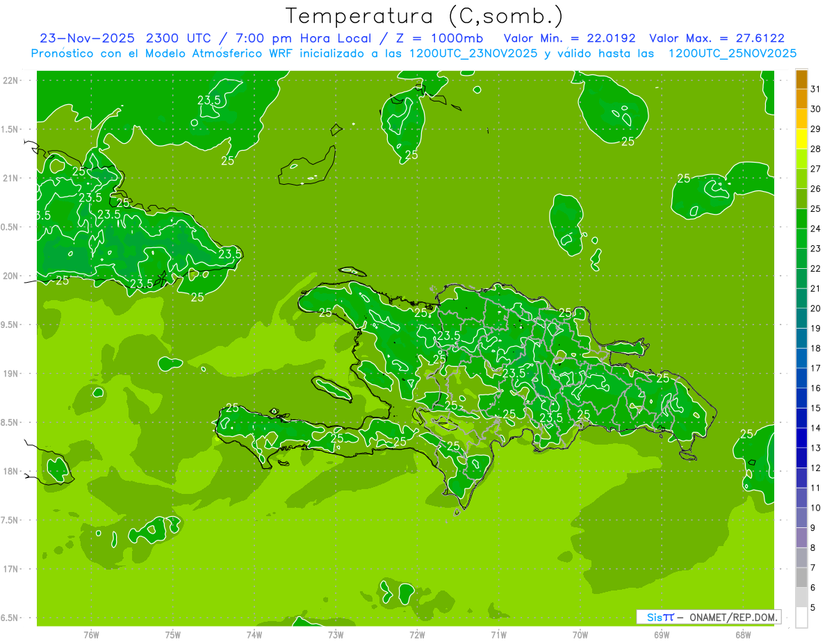834x644 pixels.
Task: Click "Valor Max. = 27.6122" readout
Action: click(717, 38)
